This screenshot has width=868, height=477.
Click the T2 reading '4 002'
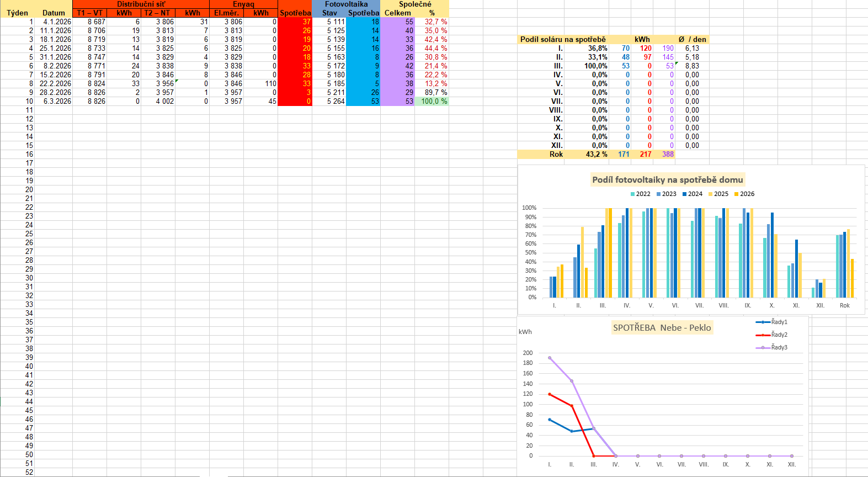(x=158, y=101)
